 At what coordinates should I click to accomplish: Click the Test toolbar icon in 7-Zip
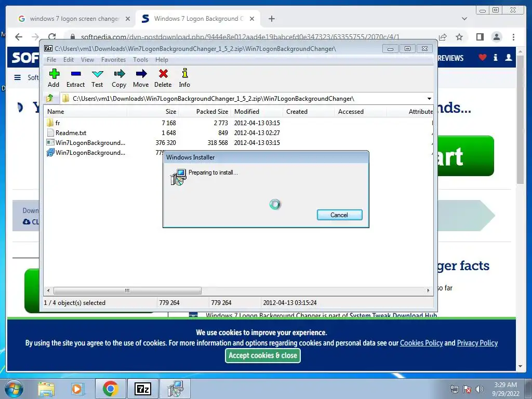click(x=97, y=78)
